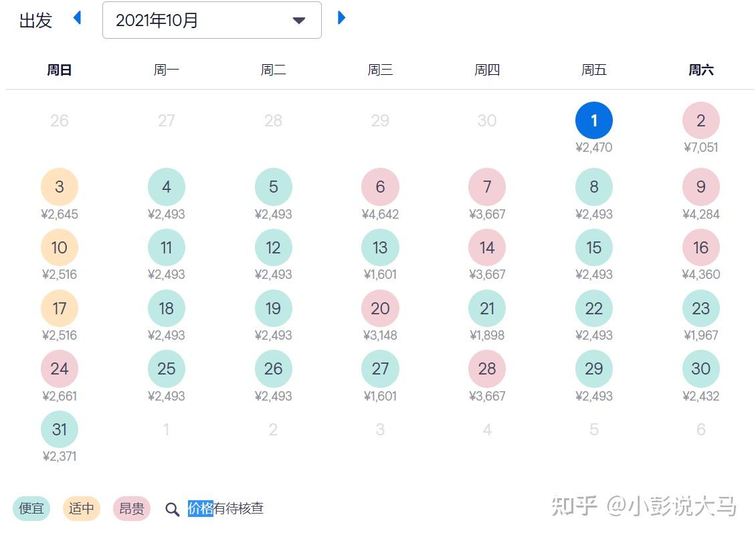Select October 8 priced at ¥2,493
The height and width of the screenshot is (537, 756).
[x=593, y=187]
